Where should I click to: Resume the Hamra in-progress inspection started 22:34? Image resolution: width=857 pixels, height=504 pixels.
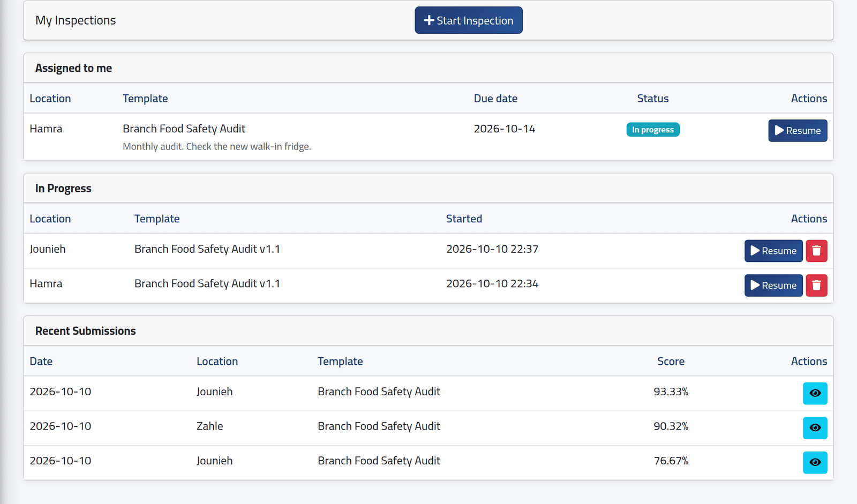pos(773,285)
